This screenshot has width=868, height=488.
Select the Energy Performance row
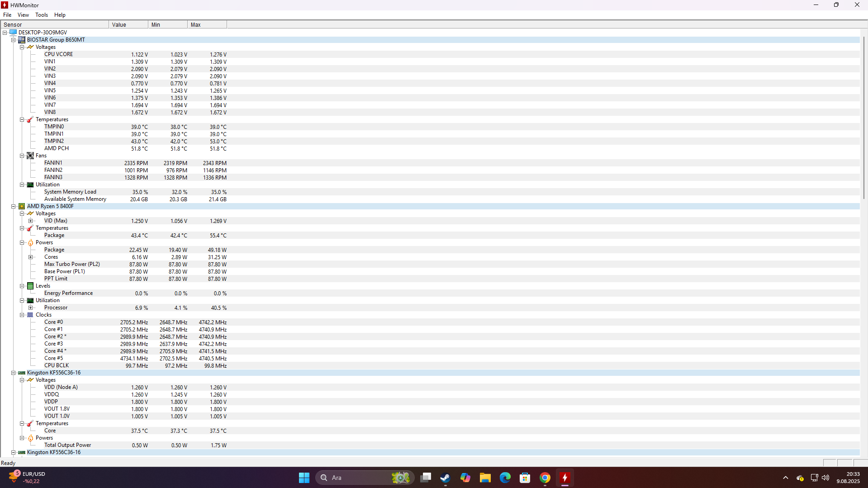pyautogui.click(x=430, y=293)
